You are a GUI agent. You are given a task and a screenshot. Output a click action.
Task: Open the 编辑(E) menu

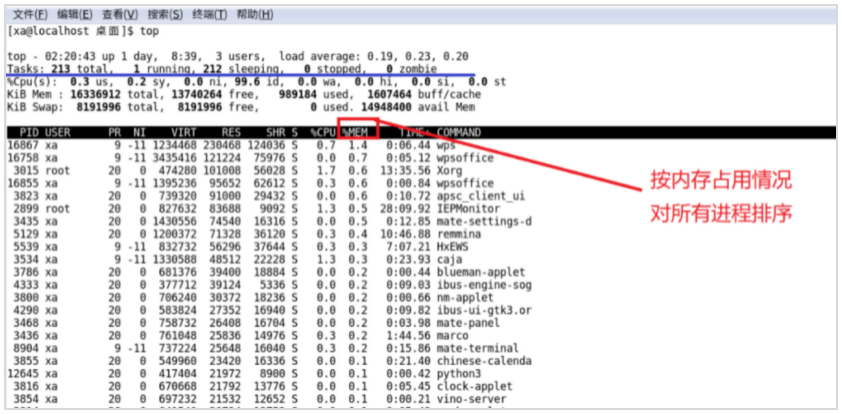tap(76, 16)
